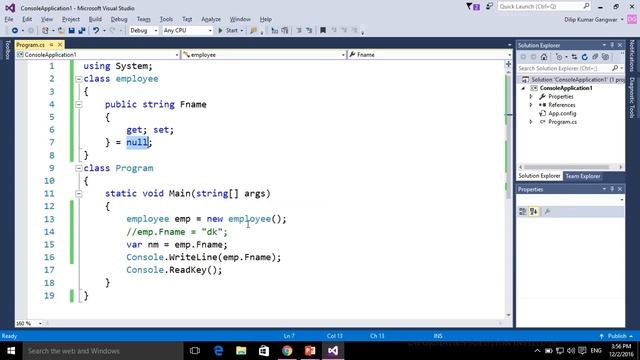
Task: Click the Redo toolbar icon
Action: [x=113, y=31]
